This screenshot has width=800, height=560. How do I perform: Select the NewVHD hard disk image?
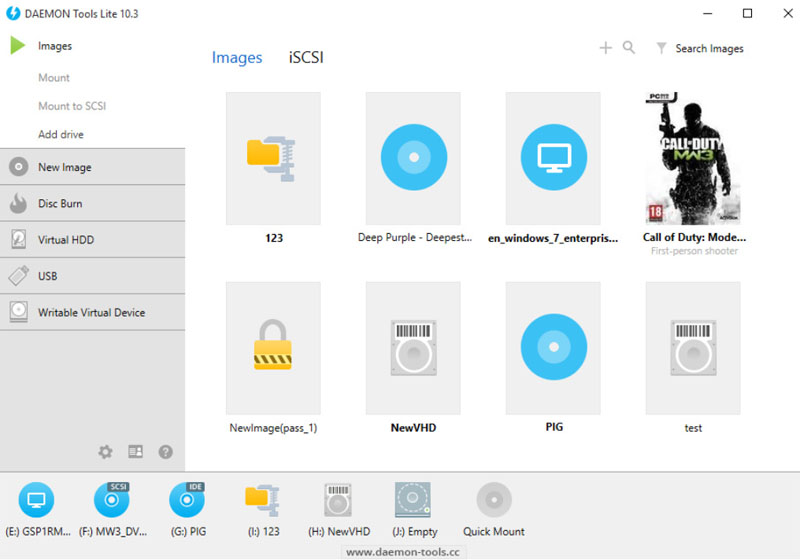pyautogui.click(x=413, y=348)
